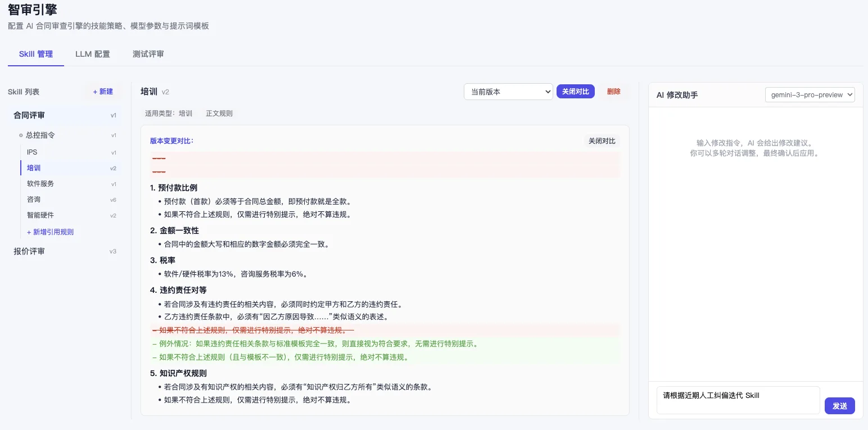
Task: Select 合同评审 in the Skill list
Action: (65, 115)
